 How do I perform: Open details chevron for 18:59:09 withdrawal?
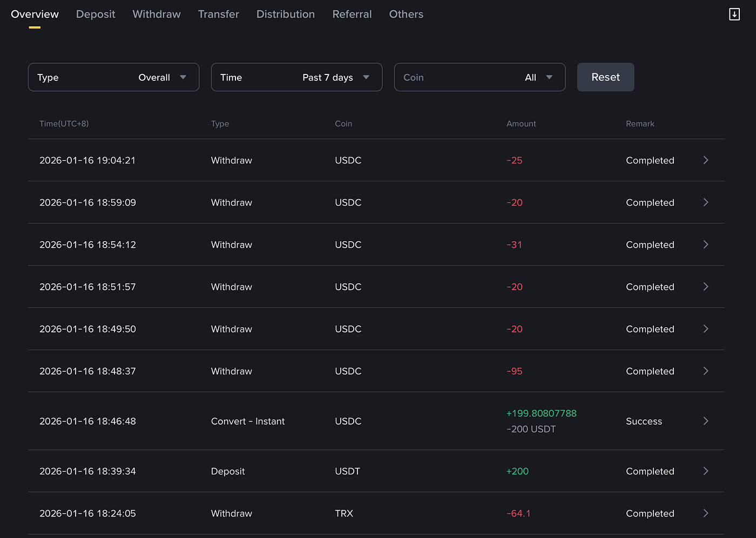(x=706, y=202)
